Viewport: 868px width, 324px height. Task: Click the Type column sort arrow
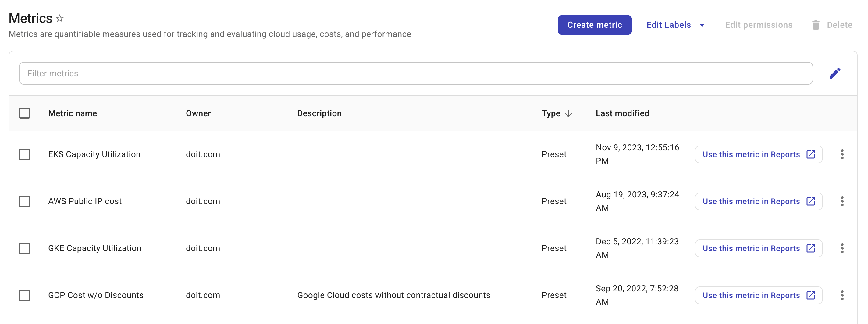(568, 113)
